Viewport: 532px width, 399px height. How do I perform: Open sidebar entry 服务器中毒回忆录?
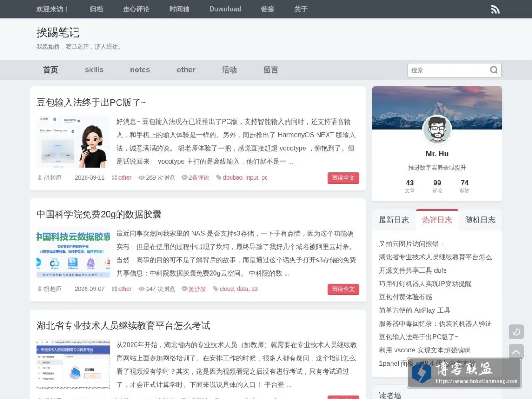(435, 324)
